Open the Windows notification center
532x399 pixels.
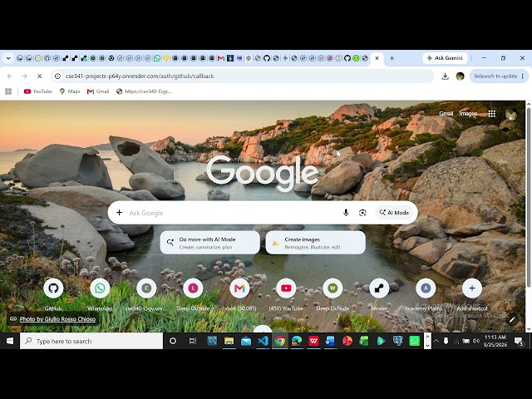tap(519, 341)
